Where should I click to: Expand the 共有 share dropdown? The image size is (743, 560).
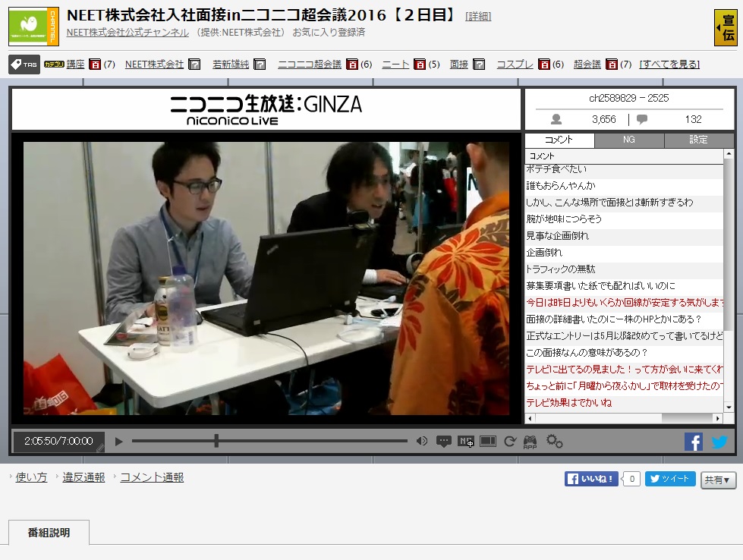(x=718, y=480)
